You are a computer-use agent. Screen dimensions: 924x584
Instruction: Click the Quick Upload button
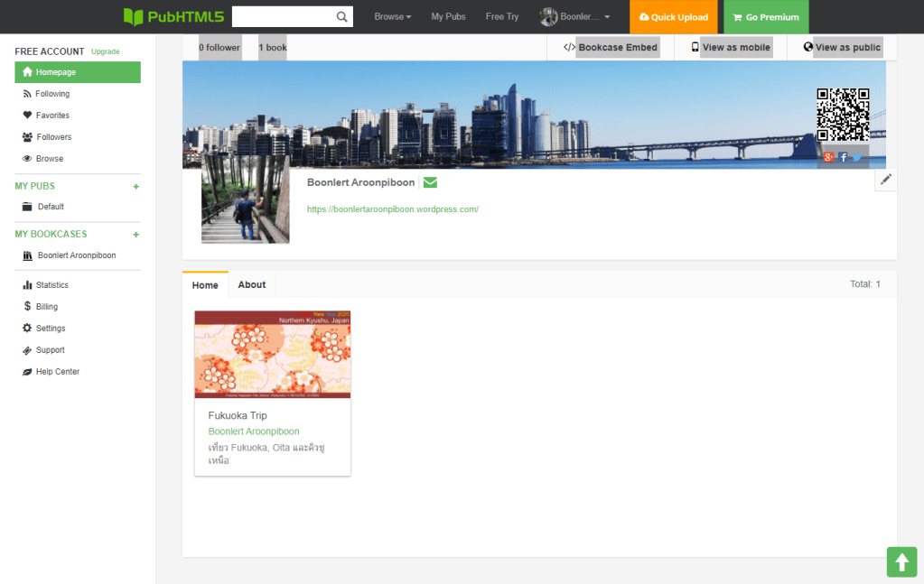click(x=674, y=17)
